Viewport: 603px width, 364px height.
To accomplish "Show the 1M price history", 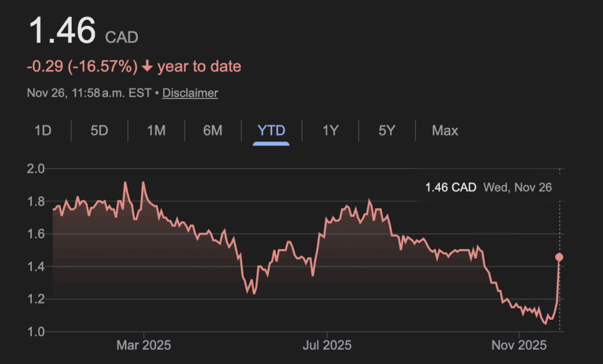I will point(156,130).
